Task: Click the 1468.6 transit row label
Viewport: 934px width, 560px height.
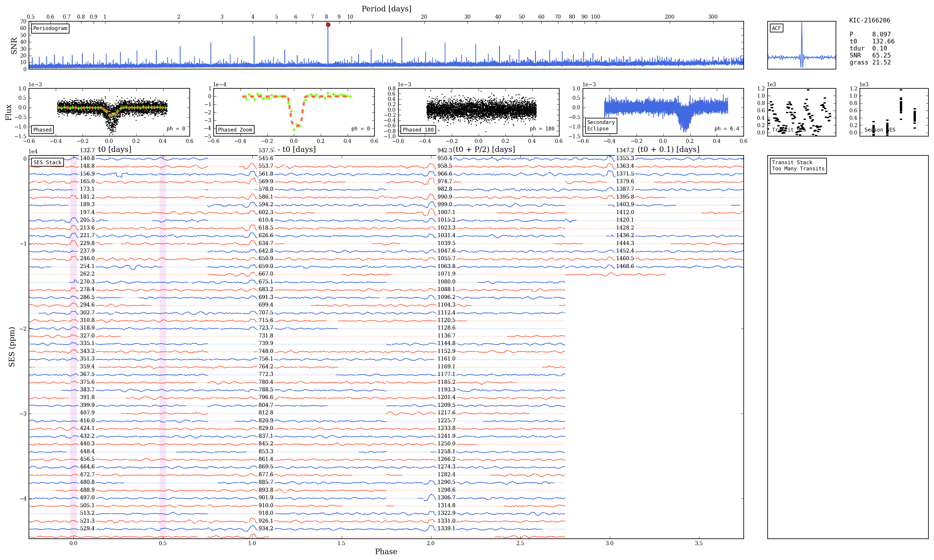Action: [x=625, y=266]
